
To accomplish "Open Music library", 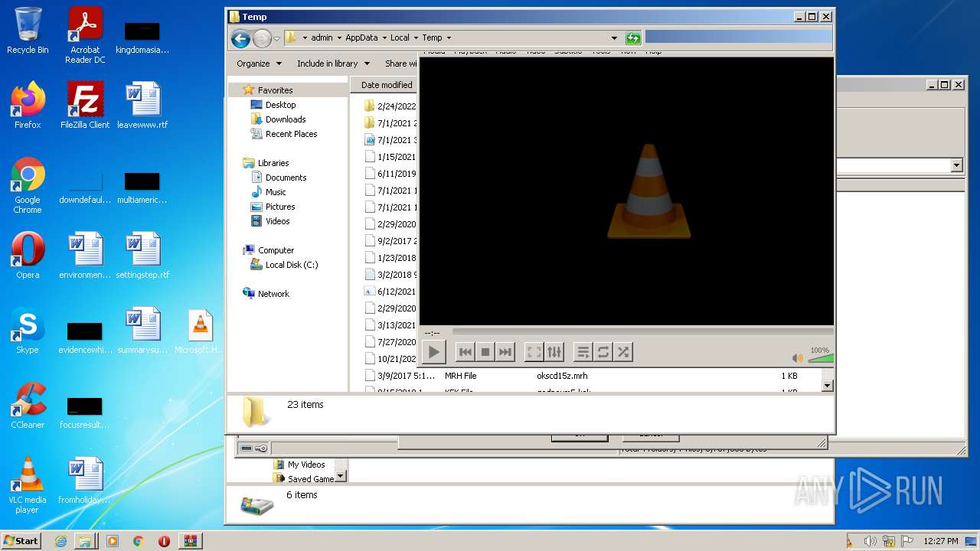I will coord(276,192).
